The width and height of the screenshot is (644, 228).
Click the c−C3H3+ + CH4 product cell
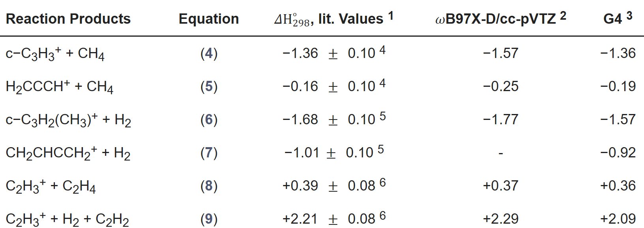pyautogui.click(x=55, y=54)
